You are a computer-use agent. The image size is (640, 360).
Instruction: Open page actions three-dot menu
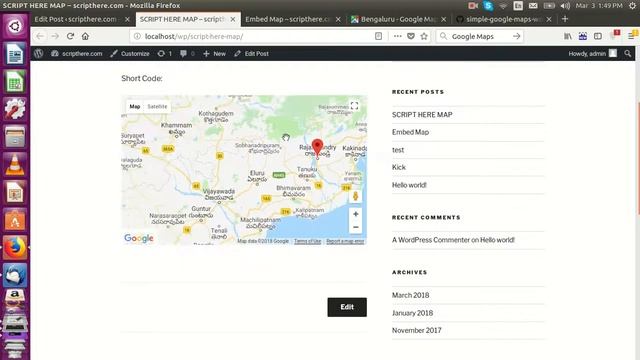click(398, 36)
